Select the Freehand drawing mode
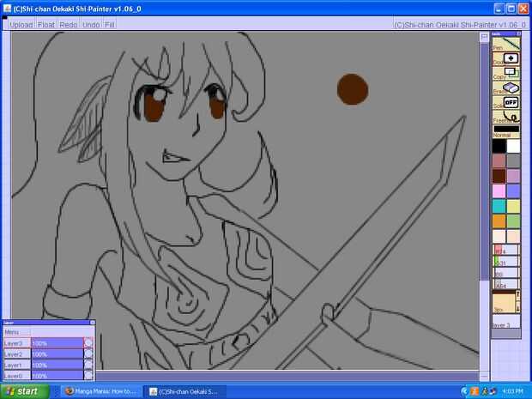This screenshot has height=399, width=532. [506, 117]
